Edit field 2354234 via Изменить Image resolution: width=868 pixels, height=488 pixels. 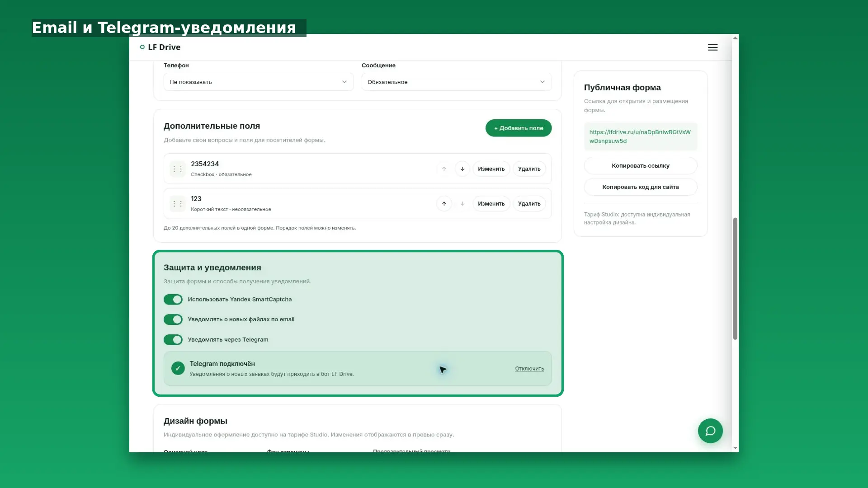[491, 169]
